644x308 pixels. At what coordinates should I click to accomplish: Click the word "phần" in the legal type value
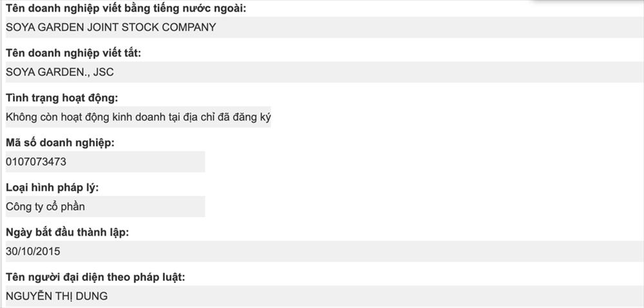click(71, 207)
